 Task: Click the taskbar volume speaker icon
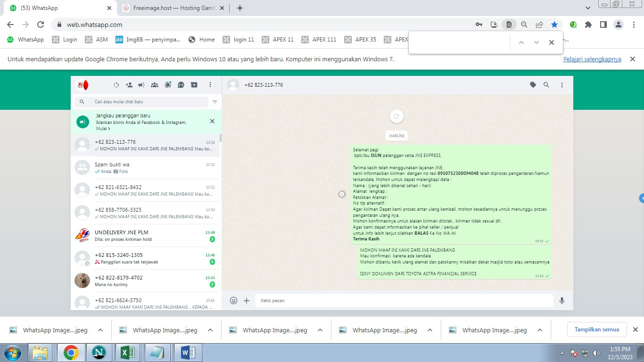point(596,353)
